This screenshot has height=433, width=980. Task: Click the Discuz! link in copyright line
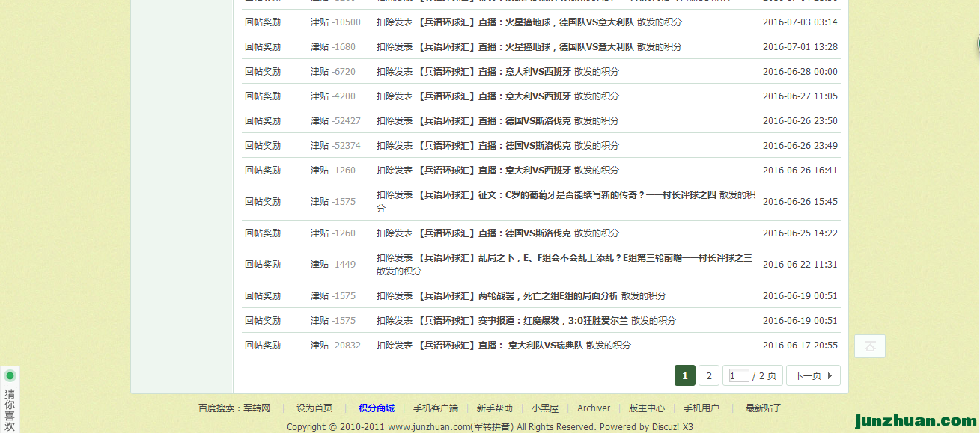(x=660, y=427)
